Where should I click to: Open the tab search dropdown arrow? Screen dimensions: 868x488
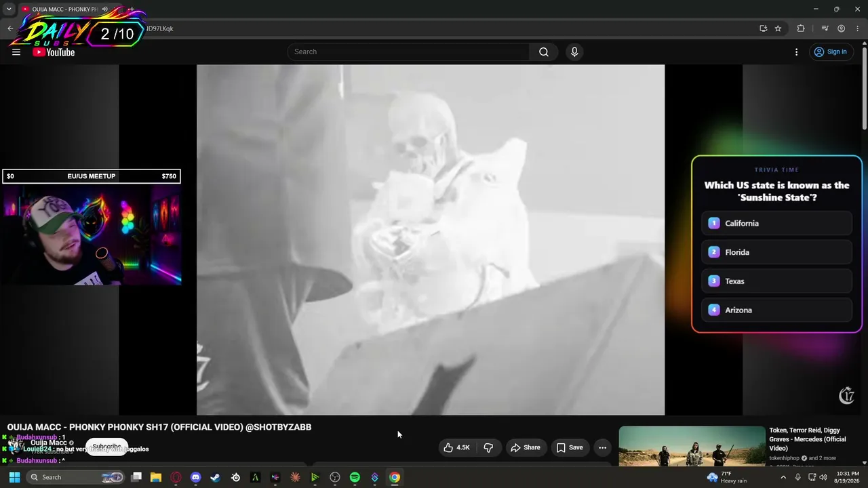pos(9,9)
